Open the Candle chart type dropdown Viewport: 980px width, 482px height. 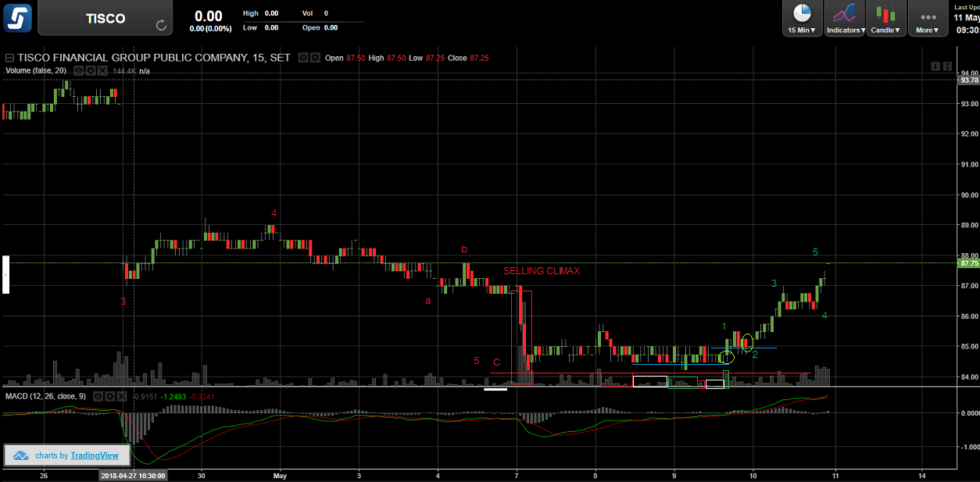(886, 18)
